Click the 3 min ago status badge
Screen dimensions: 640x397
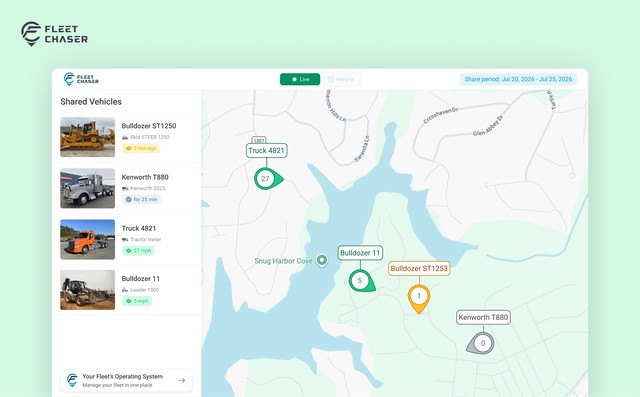coord(141,148)
